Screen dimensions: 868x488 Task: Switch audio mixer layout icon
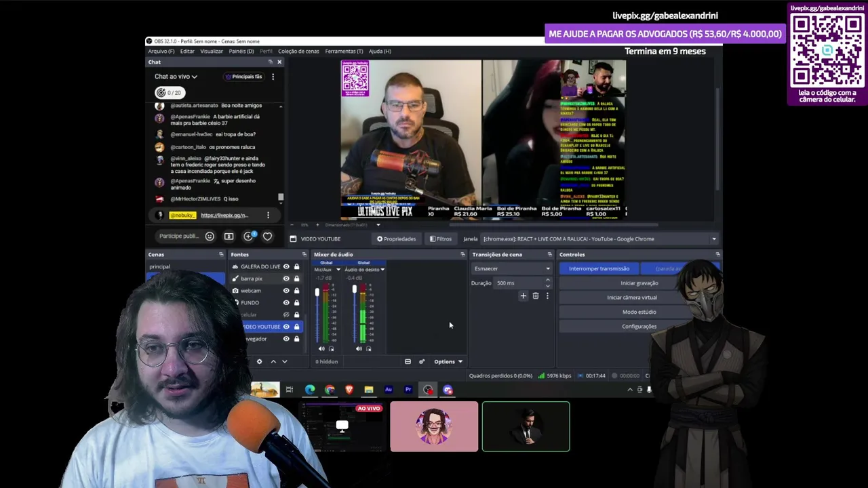pyautogui.click(x=408, y=361)
